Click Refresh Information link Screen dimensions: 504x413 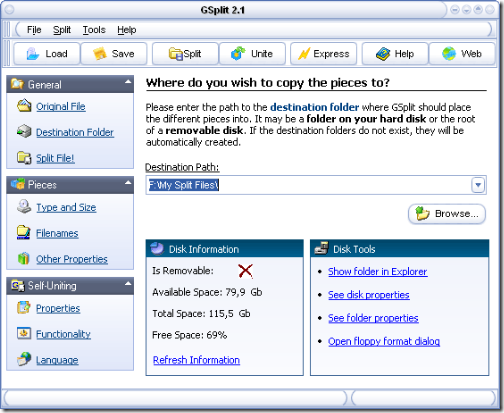coord(196,360)
